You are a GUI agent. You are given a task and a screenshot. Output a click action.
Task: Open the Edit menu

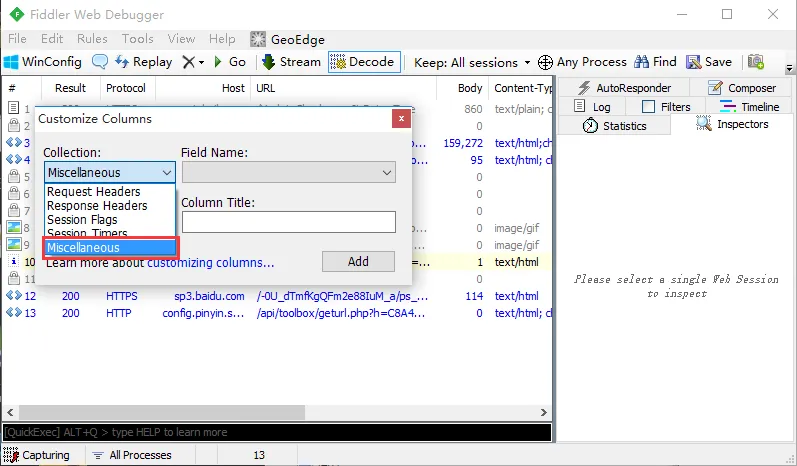[x=52, y=39]
